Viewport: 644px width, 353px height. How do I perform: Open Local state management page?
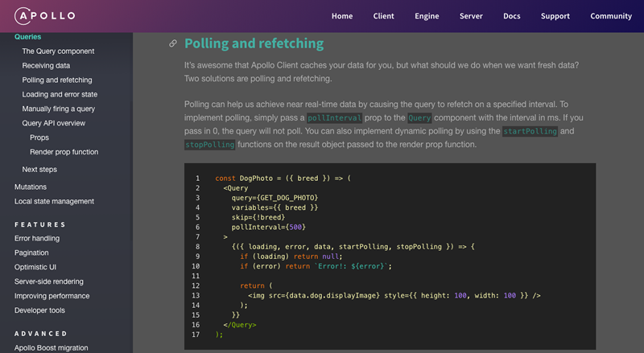click(54, 201)
